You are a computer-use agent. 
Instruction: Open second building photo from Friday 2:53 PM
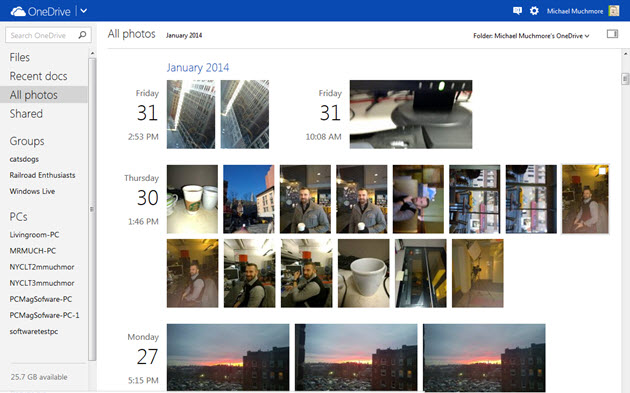pyautogui.click(x=245, y=114)
